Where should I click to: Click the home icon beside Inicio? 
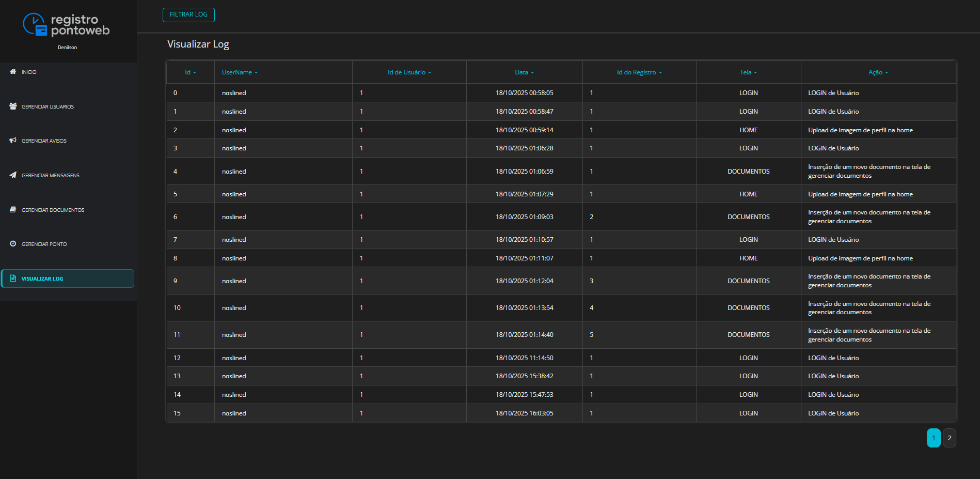13,72
